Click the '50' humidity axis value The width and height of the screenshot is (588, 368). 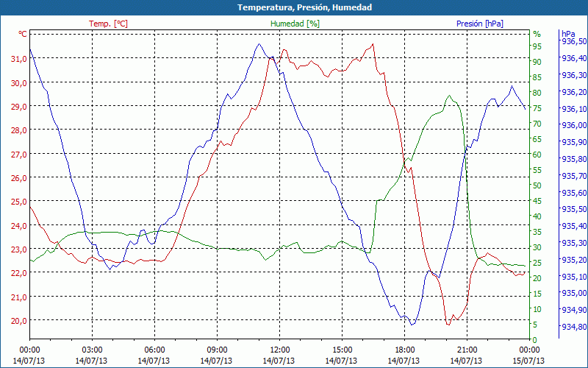(537, 185)
